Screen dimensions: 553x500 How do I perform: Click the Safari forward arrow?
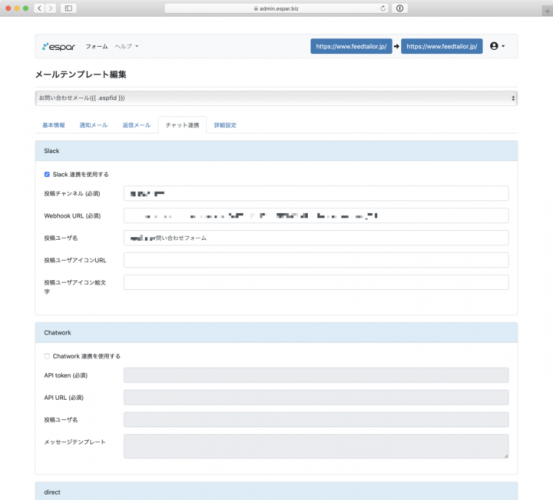51,8
